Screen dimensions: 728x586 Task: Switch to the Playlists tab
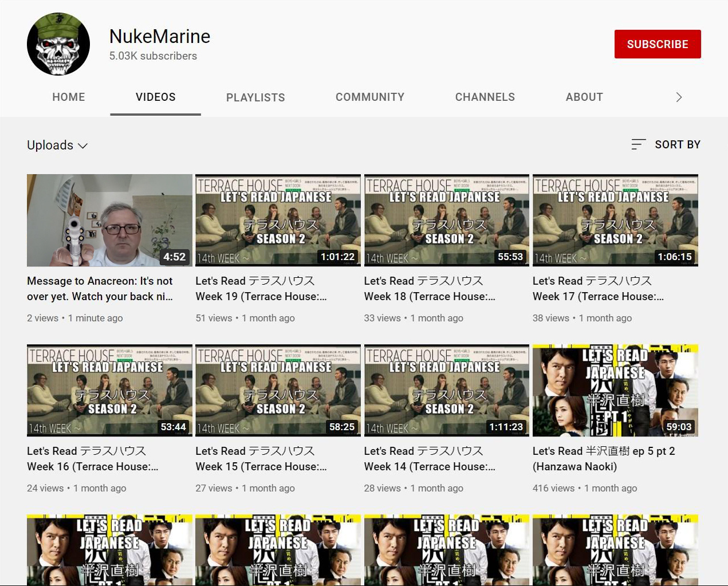255,98
